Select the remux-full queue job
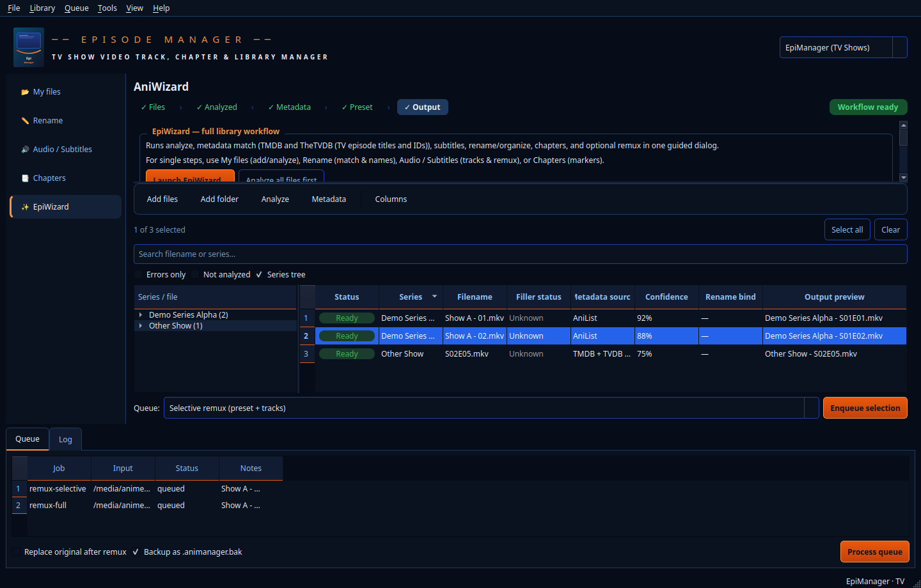The image size is (921, 588). click(x=58, y=506)
